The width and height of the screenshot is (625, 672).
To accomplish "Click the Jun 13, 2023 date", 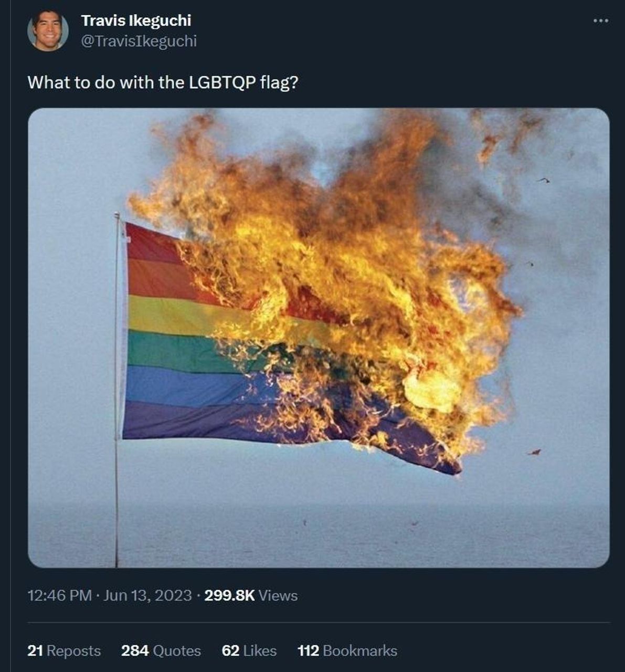I will 148,595.
